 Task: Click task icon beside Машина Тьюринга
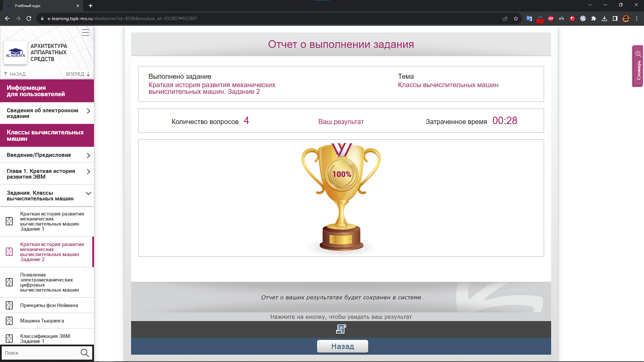(9, 321)
